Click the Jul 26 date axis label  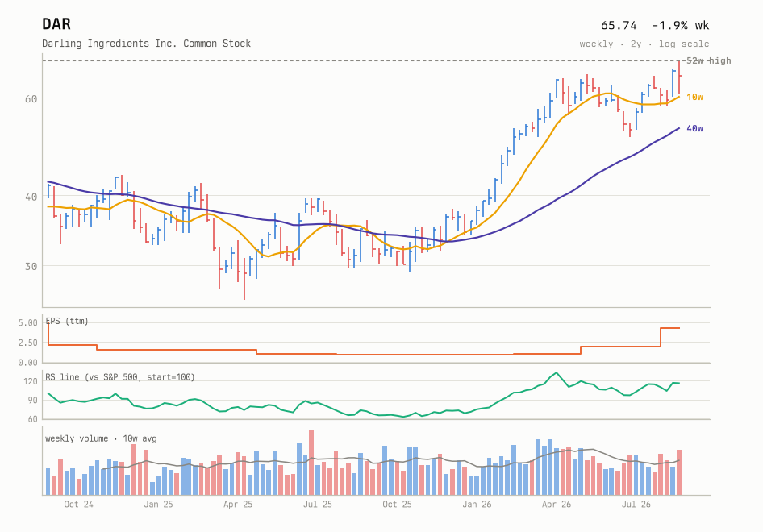coord(636,505)
